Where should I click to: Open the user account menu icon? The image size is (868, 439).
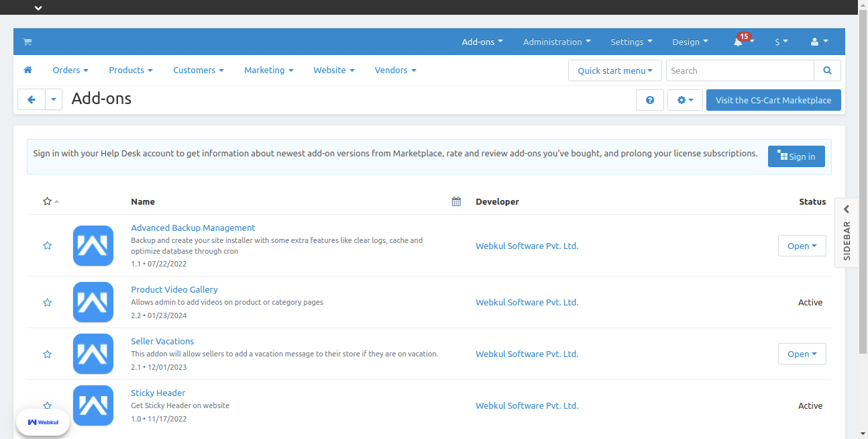coord(819,42)
